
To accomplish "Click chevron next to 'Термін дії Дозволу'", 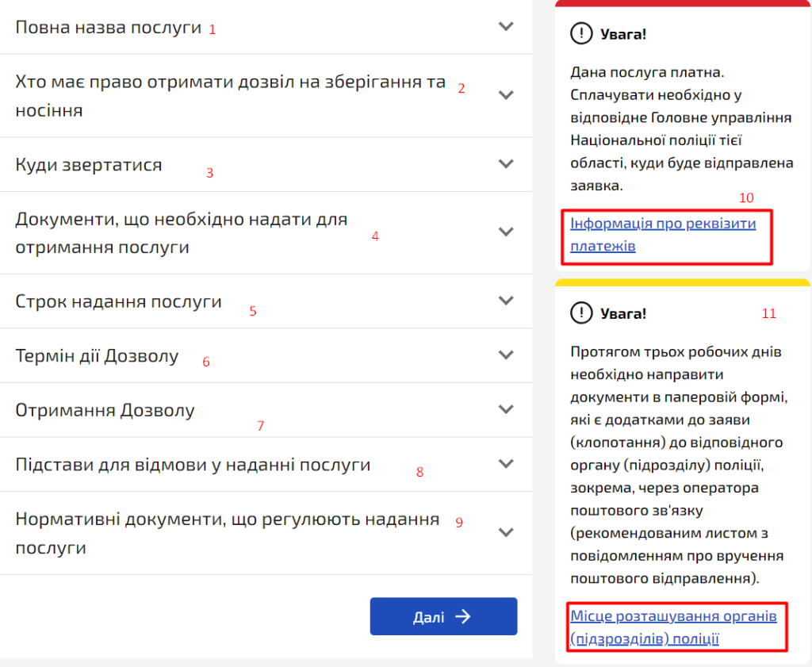I will tap(506, 355).
